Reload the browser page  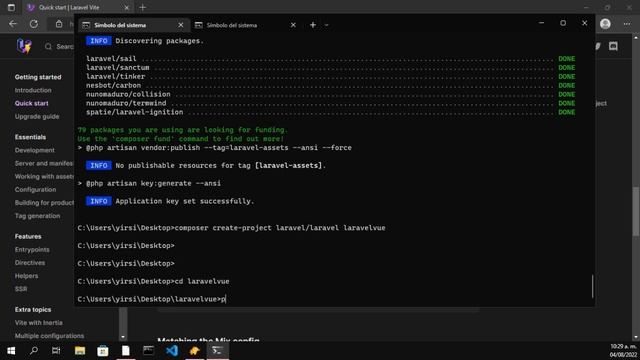[34, 24]
